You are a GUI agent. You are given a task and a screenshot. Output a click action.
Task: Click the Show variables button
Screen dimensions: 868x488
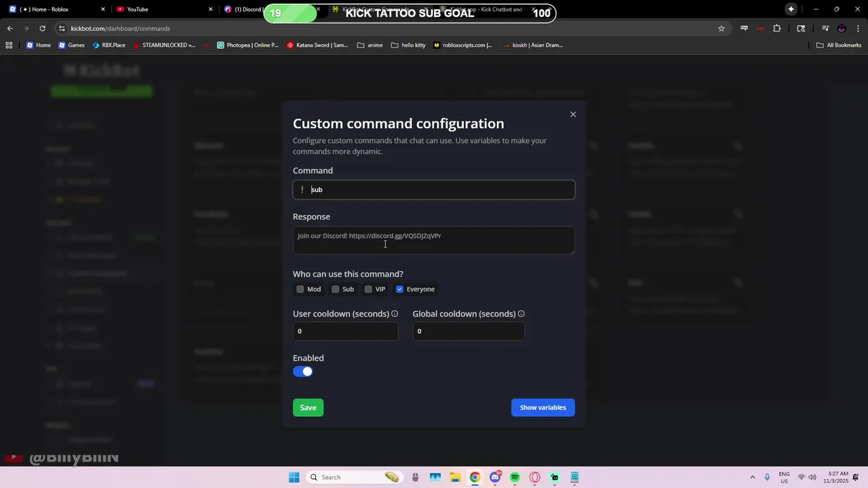[x=542, y=407]
